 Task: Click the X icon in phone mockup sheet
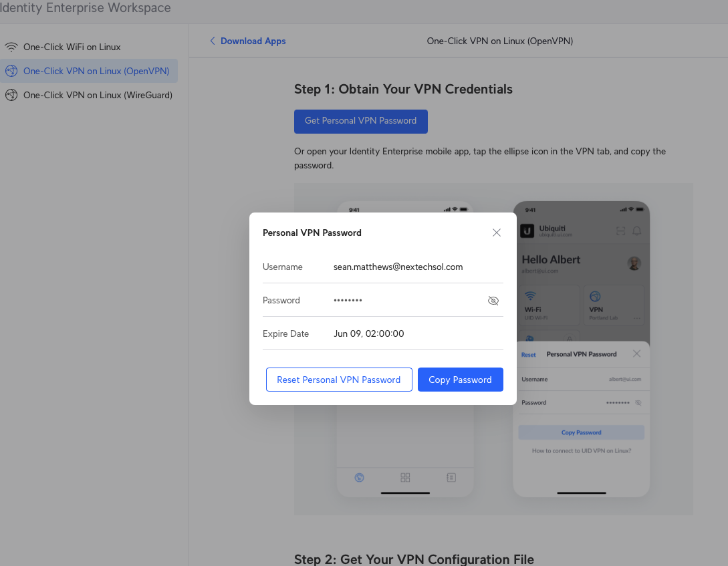click(636, 353)
